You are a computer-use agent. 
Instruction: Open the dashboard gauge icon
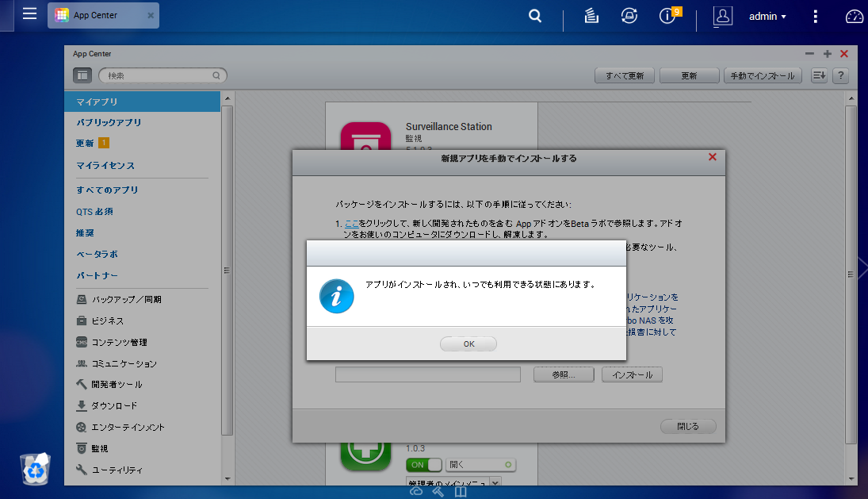[854, 16]
